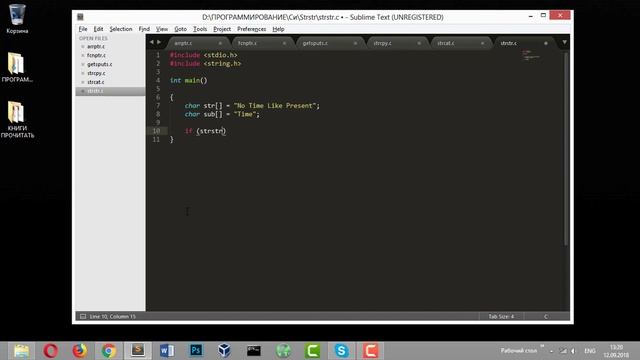Close the strcpy.c tab

[x=419, y=43]
